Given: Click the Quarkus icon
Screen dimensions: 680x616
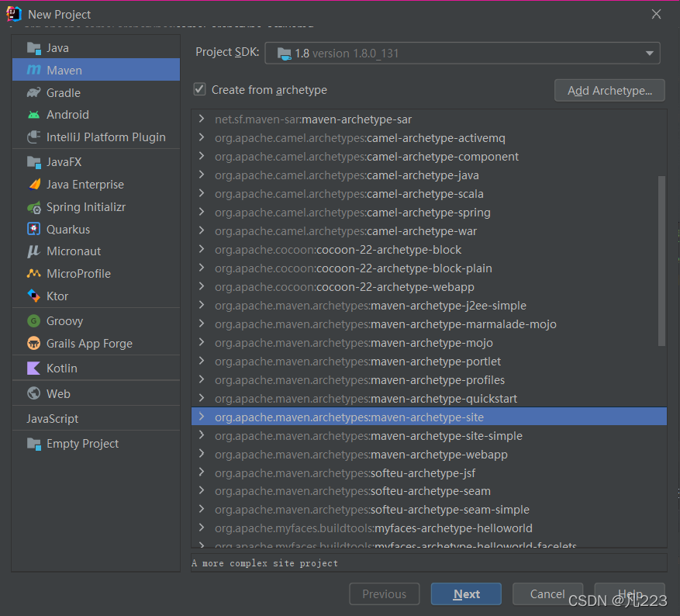Looking at the screenshot, I should [x=34, y=229].
